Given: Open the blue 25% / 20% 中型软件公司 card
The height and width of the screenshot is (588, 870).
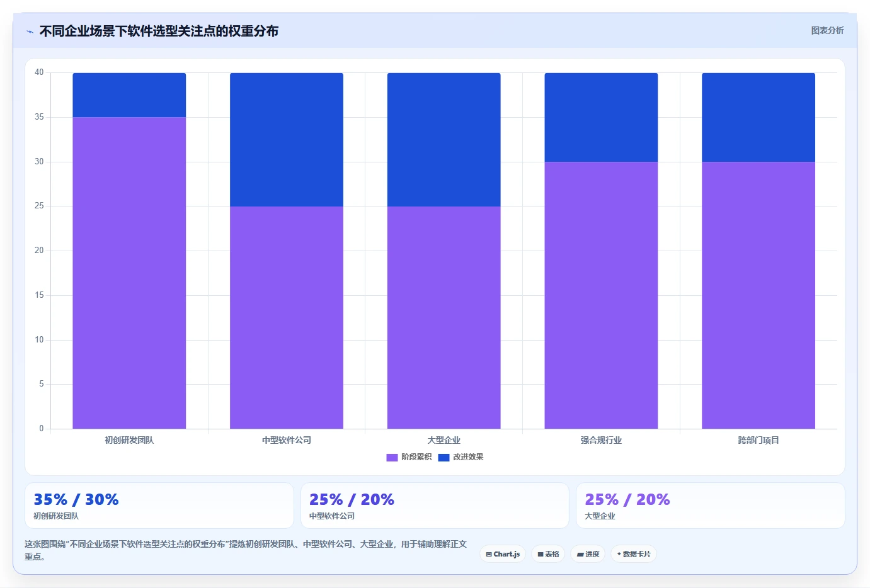Looking at the screenshot, I should point(435,506).
